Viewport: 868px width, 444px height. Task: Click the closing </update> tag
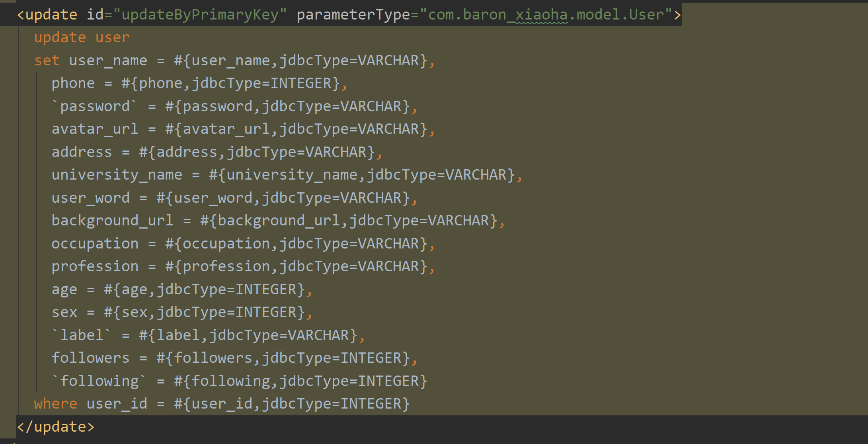55,427
